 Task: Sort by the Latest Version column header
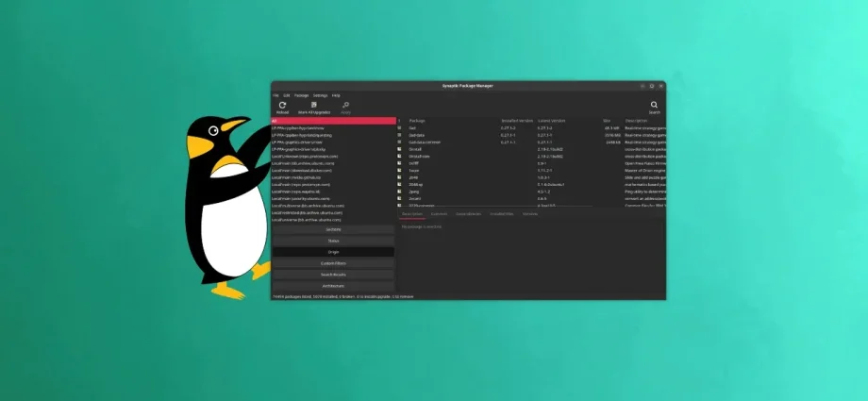[x=550, y=121]
